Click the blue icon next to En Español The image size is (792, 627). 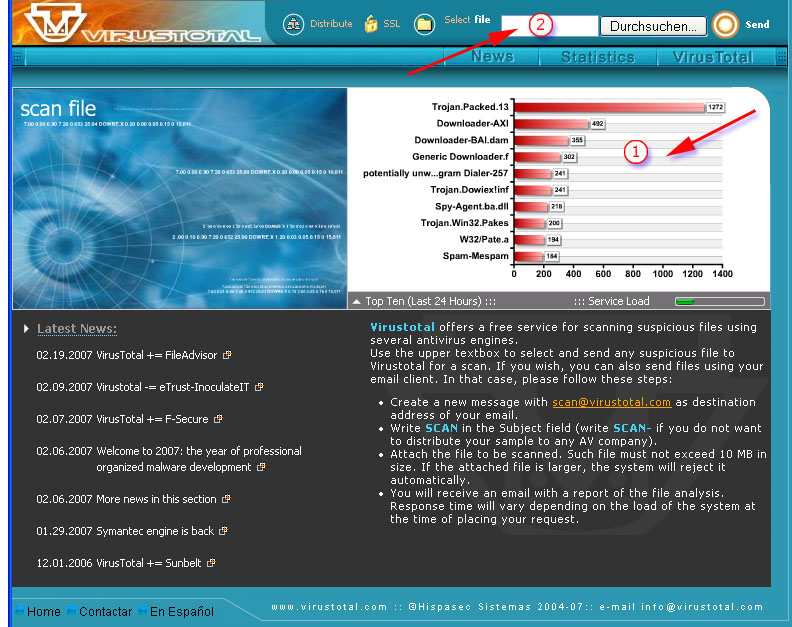pos(143,611)
